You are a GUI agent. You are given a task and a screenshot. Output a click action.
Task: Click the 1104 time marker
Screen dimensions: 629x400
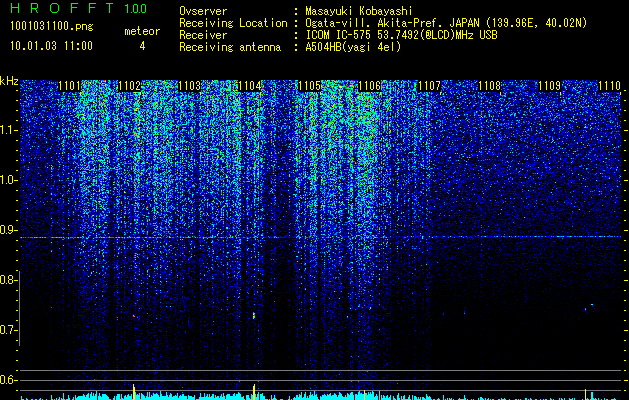[x=249, y=86]
